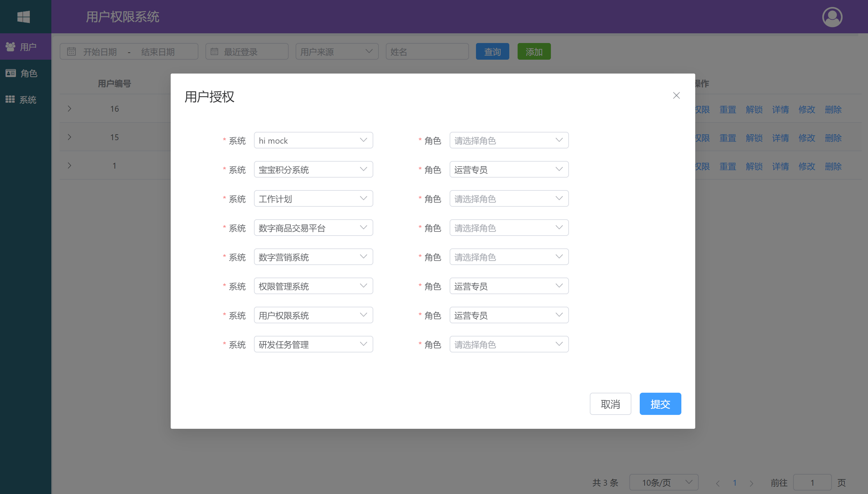
Task: Click the calendar icon in start date field
Action: (71, 52)
